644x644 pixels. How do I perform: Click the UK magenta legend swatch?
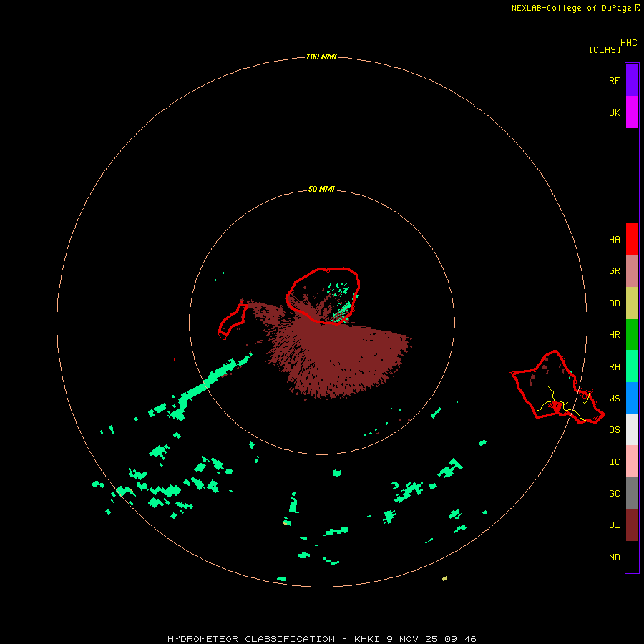pos(632,112)
